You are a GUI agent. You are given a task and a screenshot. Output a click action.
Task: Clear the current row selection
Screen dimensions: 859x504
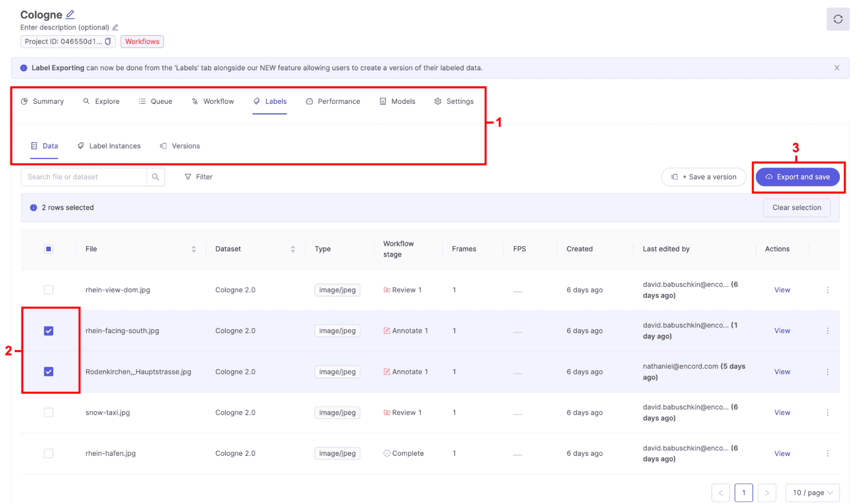(x=797, y=208)
